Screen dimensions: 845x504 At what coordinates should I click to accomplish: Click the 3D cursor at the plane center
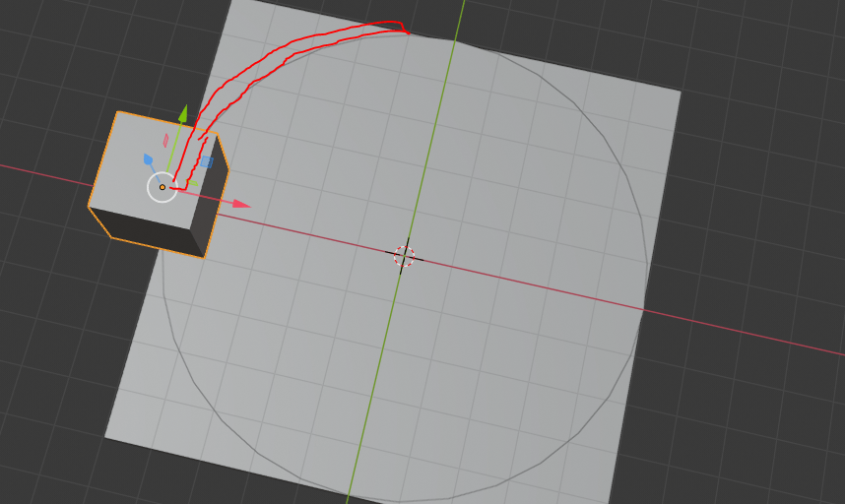(404, 256)
